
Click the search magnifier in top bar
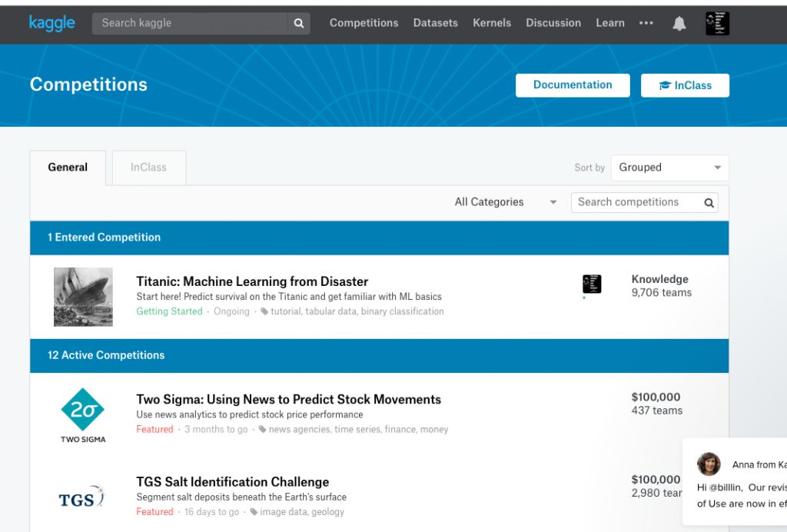[x=299, y=23]
